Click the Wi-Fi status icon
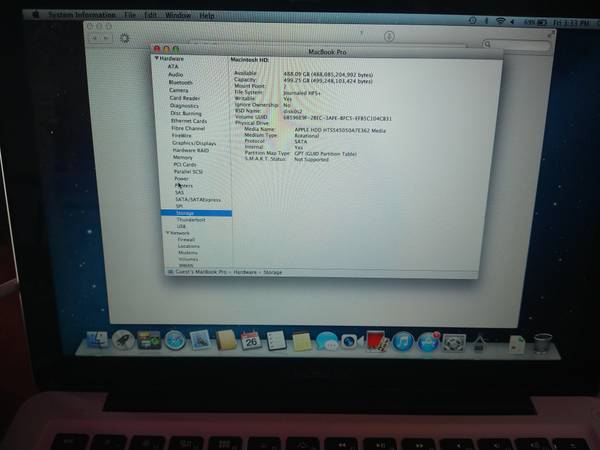This screenshot has height=450, width=600. click(x=500, y=19)
